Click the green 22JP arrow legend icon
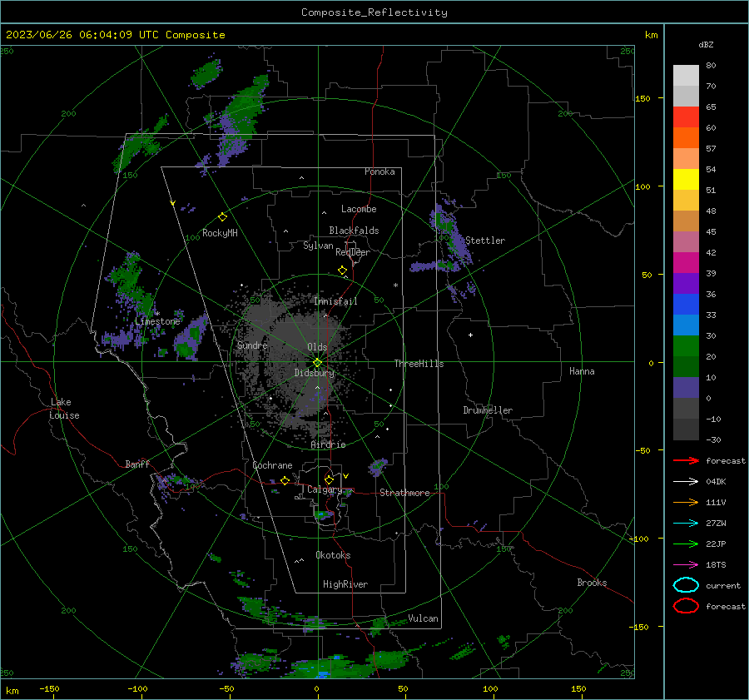 (686, 544)
